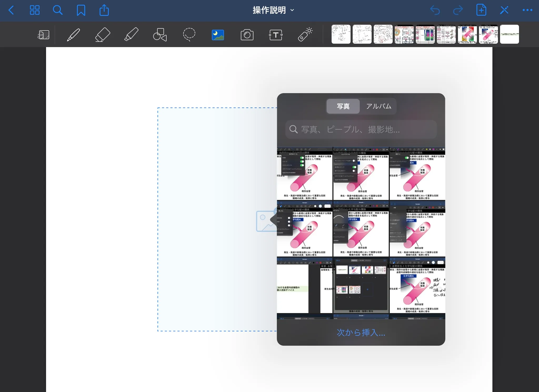Select the Highlighter tool
The image size is (539, 392).
pyautogui.click(x=131, y=34)
